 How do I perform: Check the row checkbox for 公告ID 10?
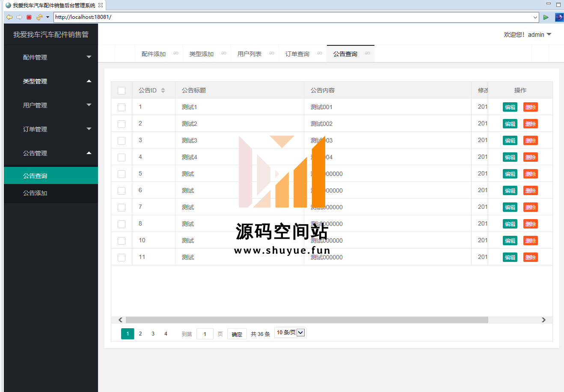pyautogui.click(x=122, y=241)
